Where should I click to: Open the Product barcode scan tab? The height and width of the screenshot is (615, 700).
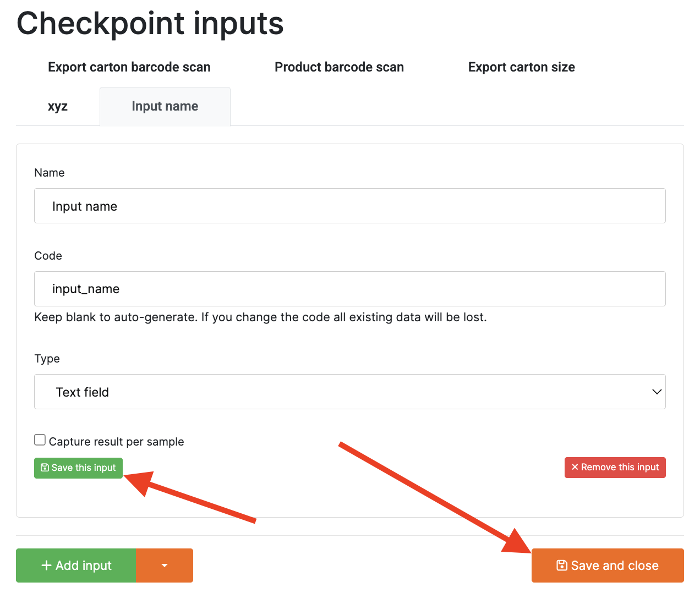coord(339,67)
